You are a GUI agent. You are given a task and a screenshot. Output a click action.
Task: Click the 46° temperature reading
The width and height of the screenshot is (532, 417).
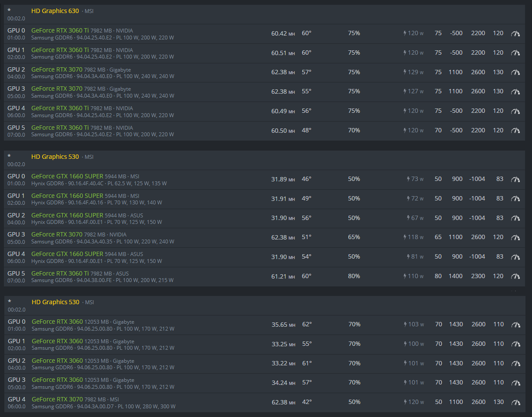point(307,179)
